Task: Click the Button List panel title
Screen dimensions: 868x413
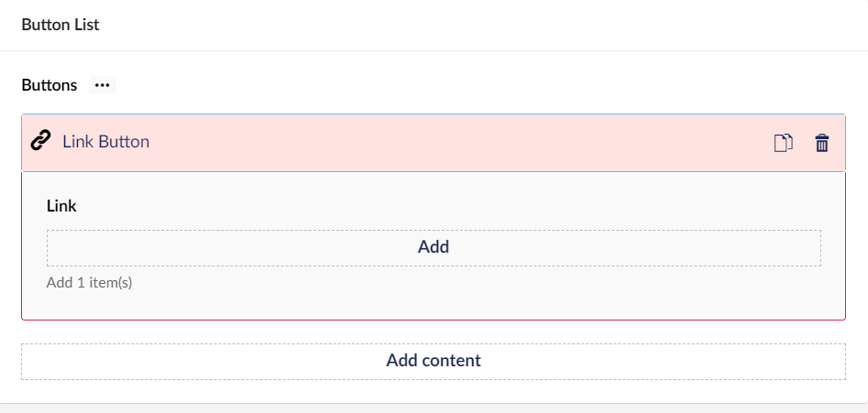Action: click(60, 25)
